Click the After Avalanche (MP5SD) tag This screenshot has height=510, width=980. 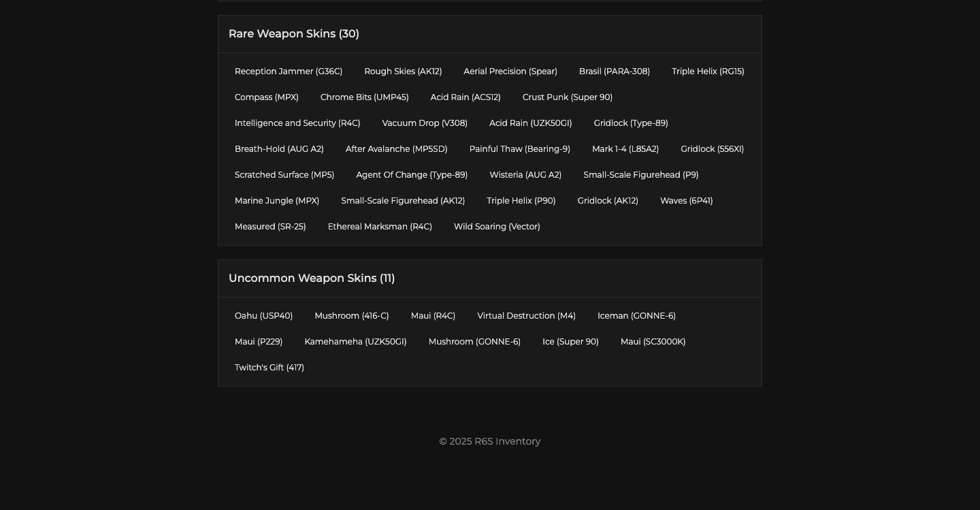point(397,149)
